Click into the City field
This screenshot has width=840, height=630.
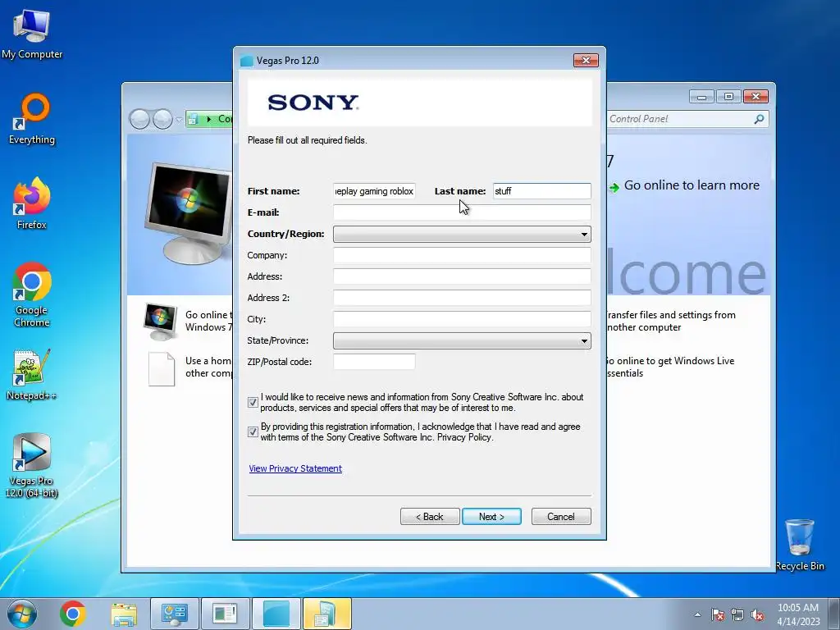462,319
